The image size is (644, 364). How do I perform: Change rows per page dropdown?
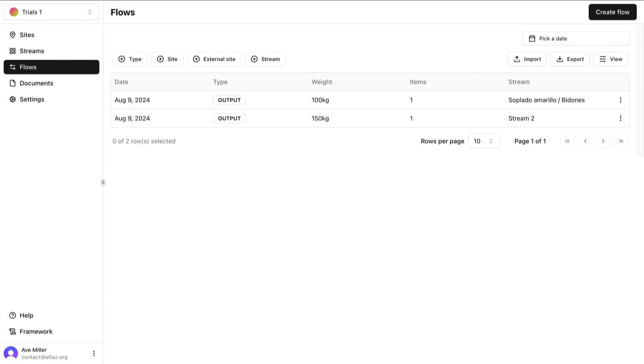pyautogui.click(x=483, y=141)
